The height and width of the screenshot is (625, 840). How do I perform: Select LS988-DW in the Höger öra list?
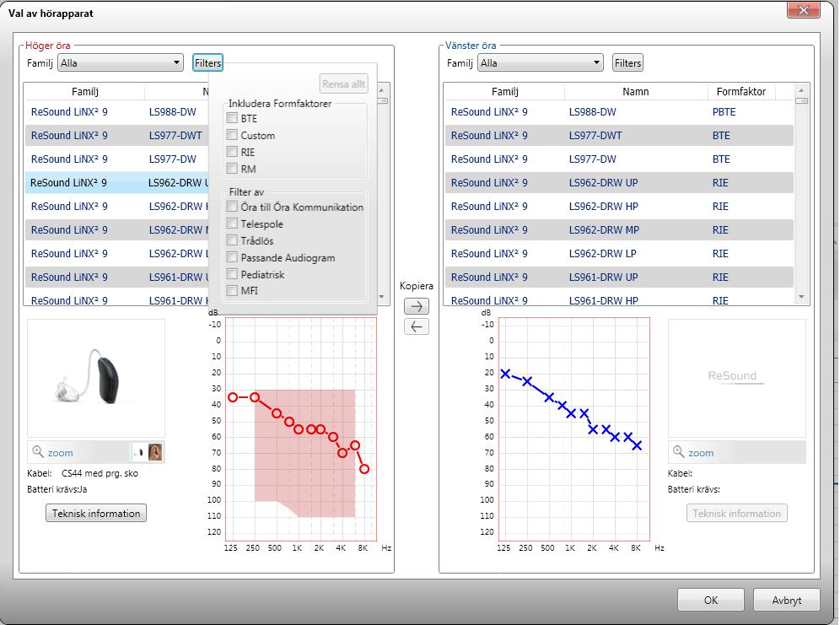coord(116,112)
